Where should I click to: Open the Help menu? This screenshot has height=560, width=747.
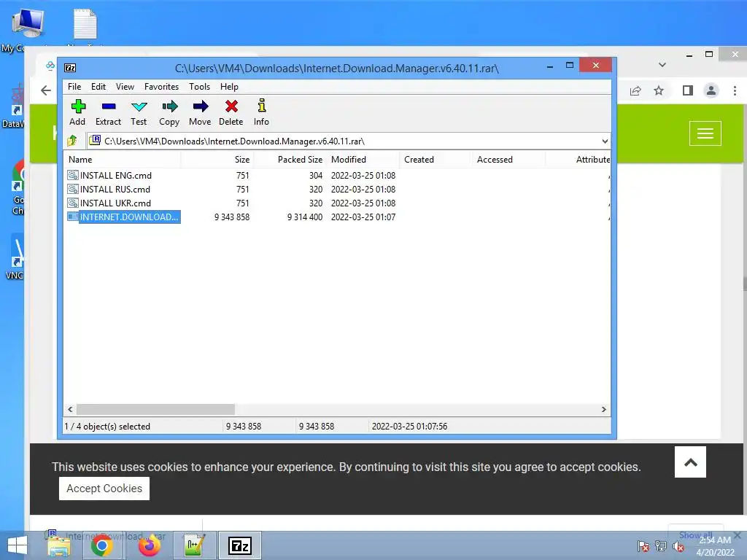point(229,87)
